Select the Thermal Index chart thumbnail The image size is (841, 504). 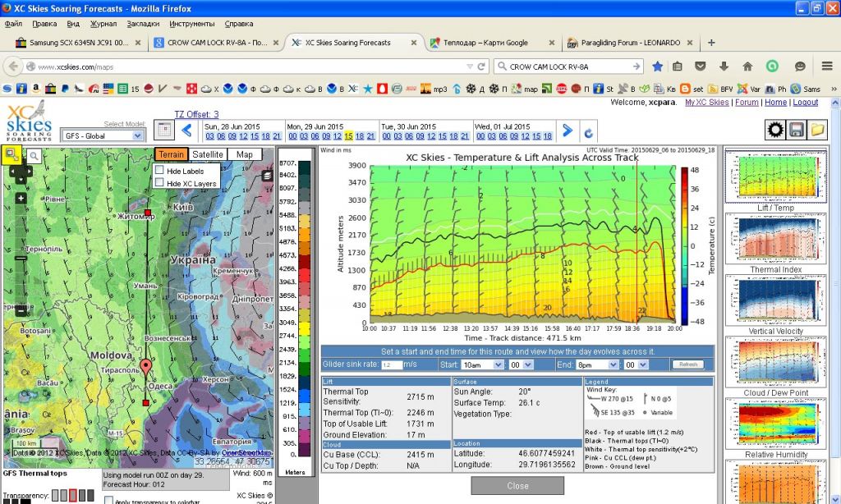(x=775, y=240)
